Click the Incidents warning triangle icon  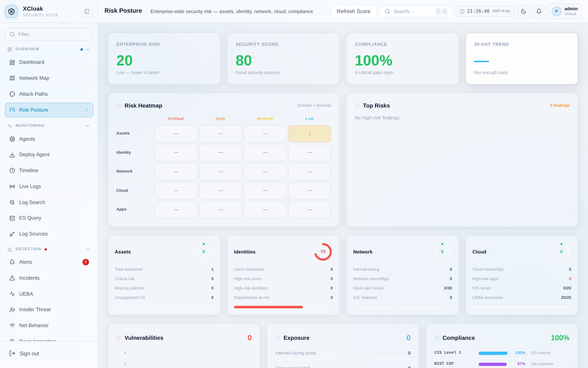12,278
